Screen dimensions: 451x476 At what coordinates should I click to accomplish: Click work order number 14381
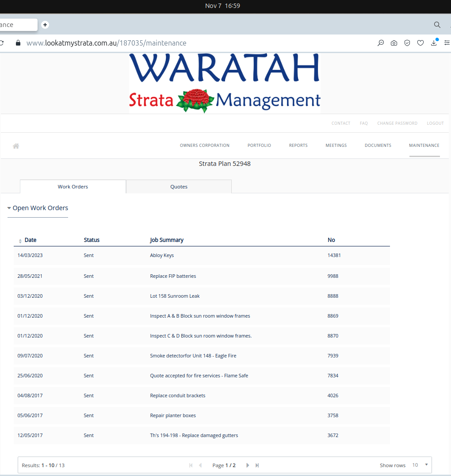(x=334, y=255)
